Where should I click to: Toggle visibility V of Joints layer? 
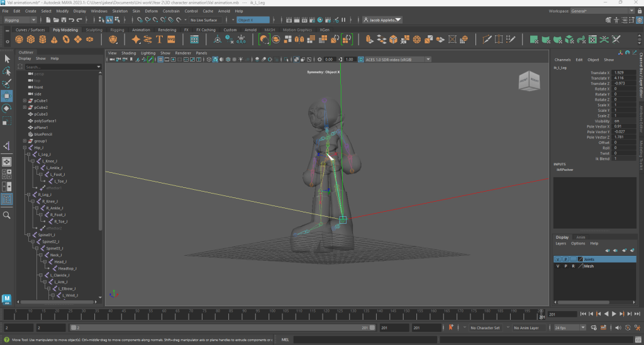pos(558,259)
